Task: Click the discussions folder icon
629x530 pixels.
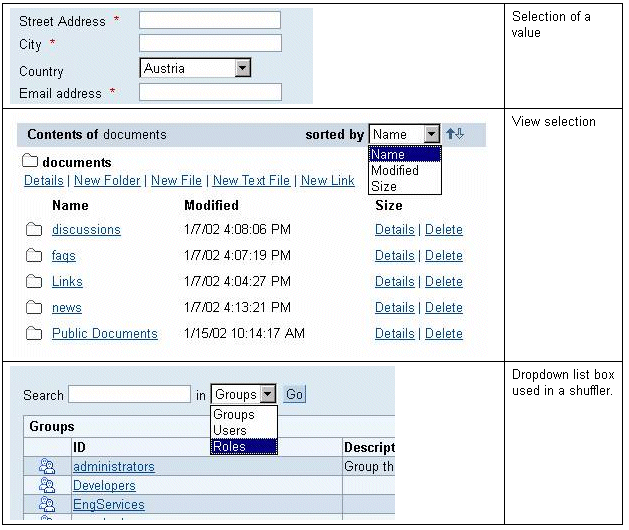Action: pos(34,230)
